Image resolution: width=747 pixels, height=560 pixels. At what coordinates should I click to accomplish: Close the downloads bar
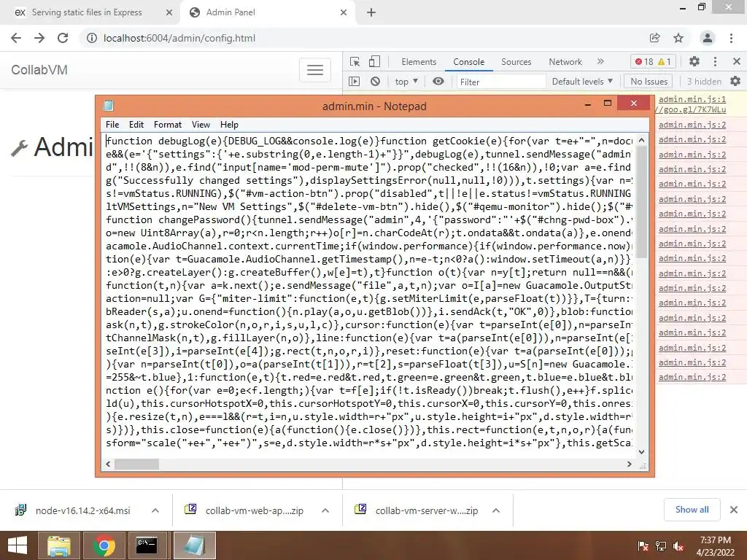(x=734, y=510)
